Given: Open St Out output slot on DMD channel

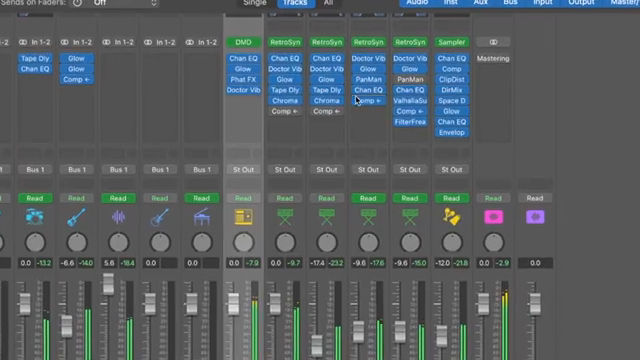Looking at the screenshot, I should point(243,169).
